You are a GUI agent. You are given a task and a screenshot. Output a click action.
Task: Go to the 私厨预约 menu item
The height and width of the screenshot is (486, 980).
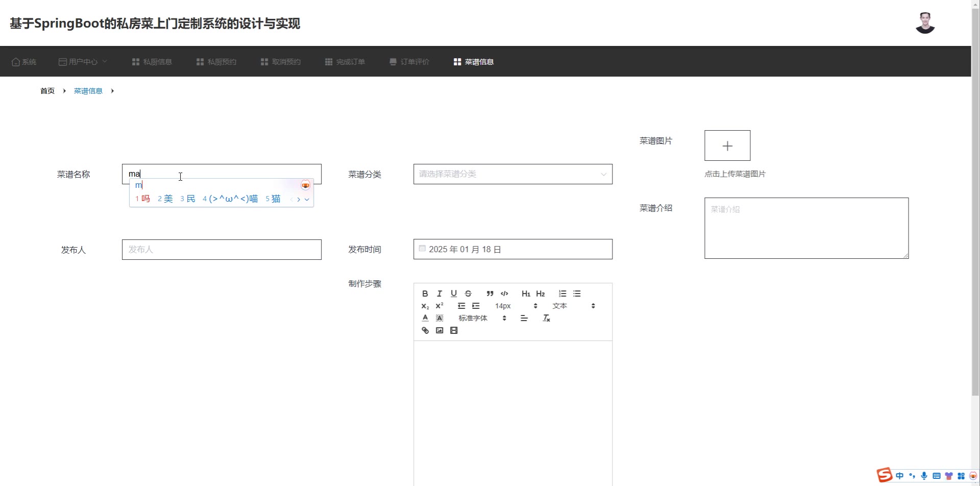pyautogui.click(x=216, y=62)
